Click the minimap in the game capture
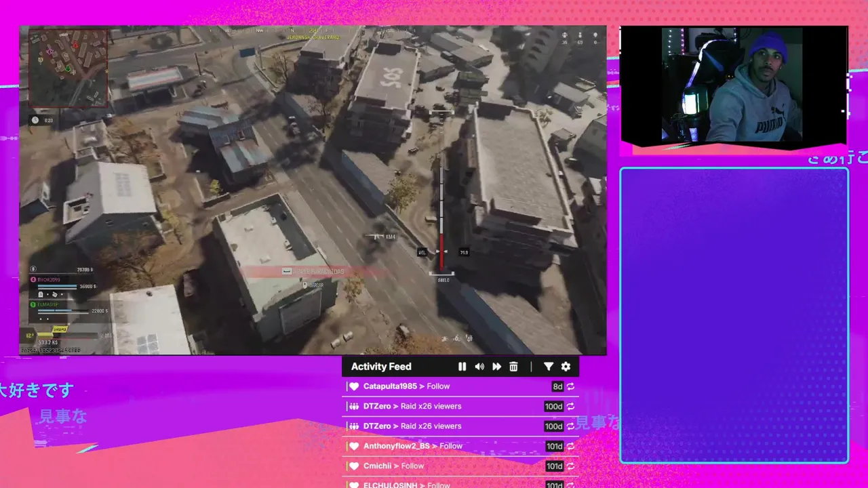 click(x=68, y=68)
